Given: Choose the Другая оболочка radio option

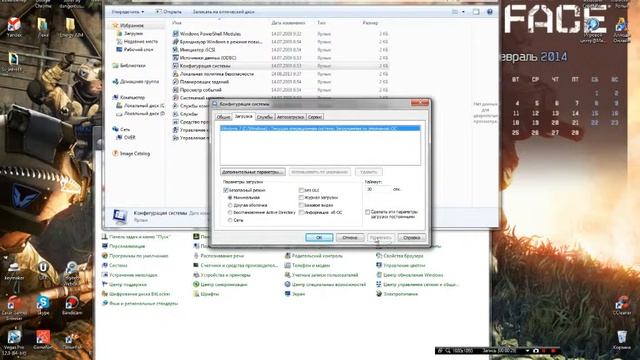Looking at the screenshot, I should click(x=230, y=205).
